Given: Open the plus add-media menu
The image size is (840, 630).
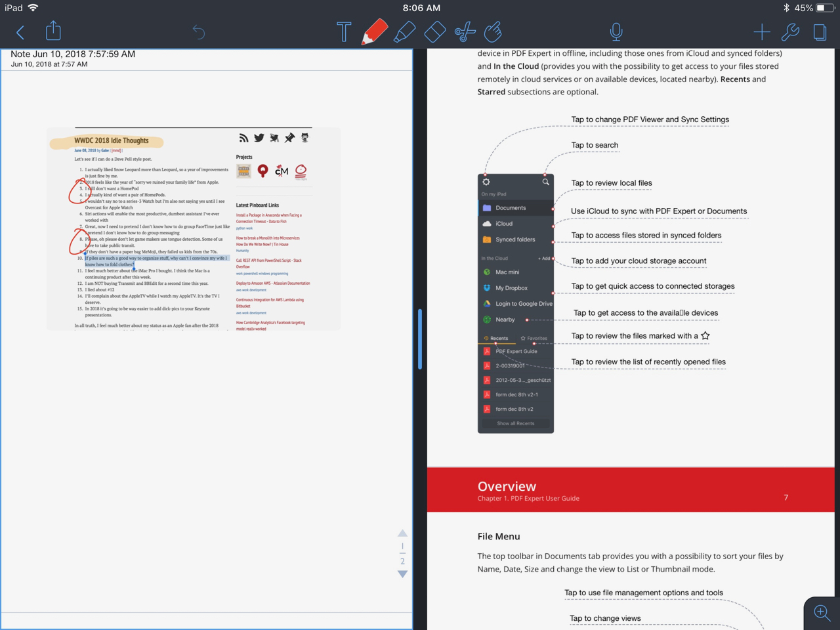Looking at the screenshot, I should 761,31.
